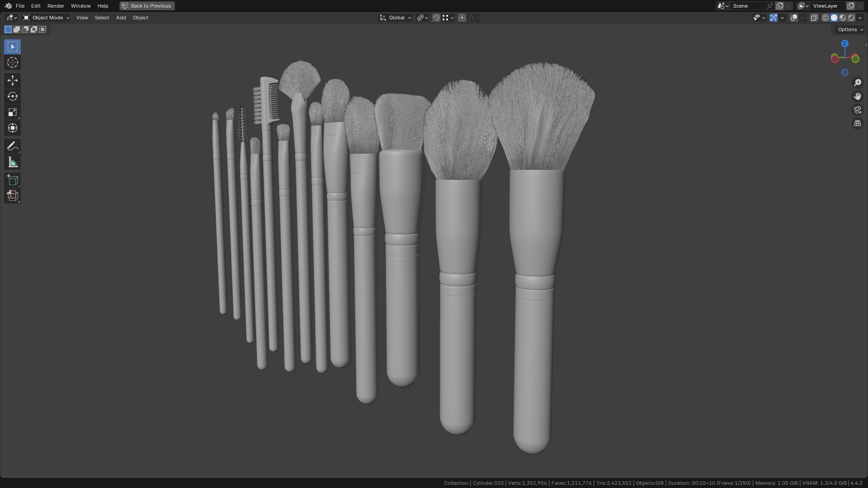Pin the Scene to workspace
This screenshot has width=868, height=488.
click(x=770, y=6)
